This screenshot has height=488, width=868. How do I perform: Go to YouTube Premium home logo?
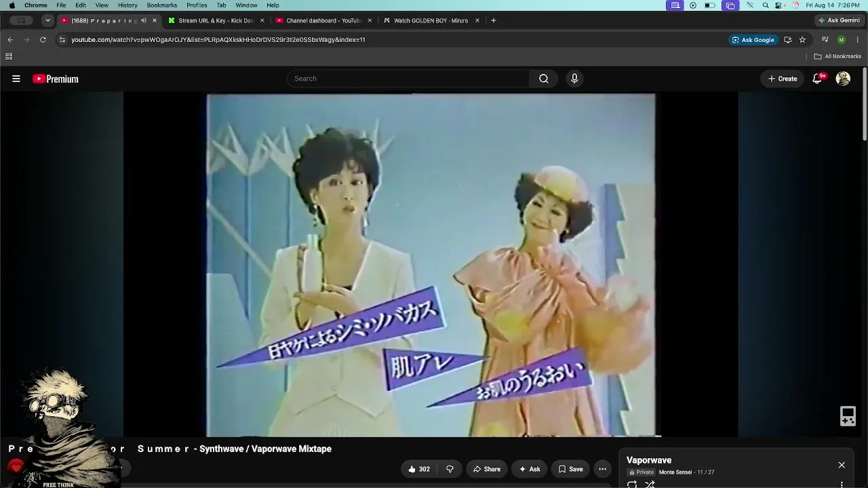tap(56, 79)
